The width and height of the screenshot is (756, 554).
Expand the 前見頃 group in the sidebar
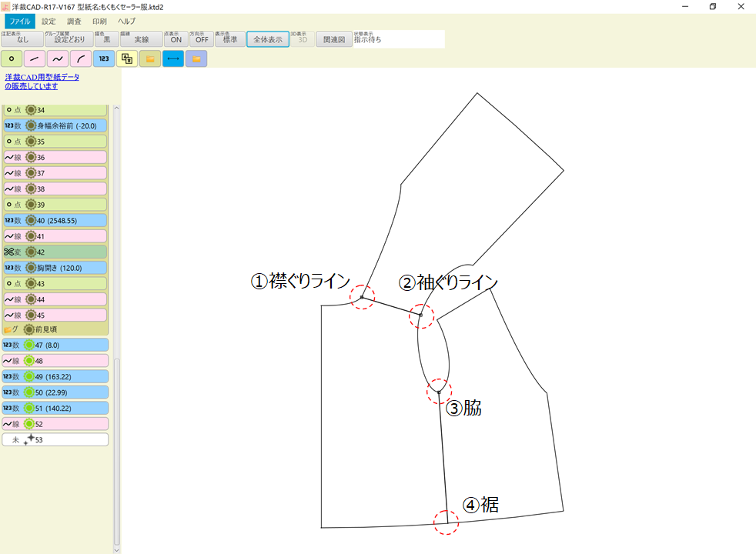coord(54,329)
